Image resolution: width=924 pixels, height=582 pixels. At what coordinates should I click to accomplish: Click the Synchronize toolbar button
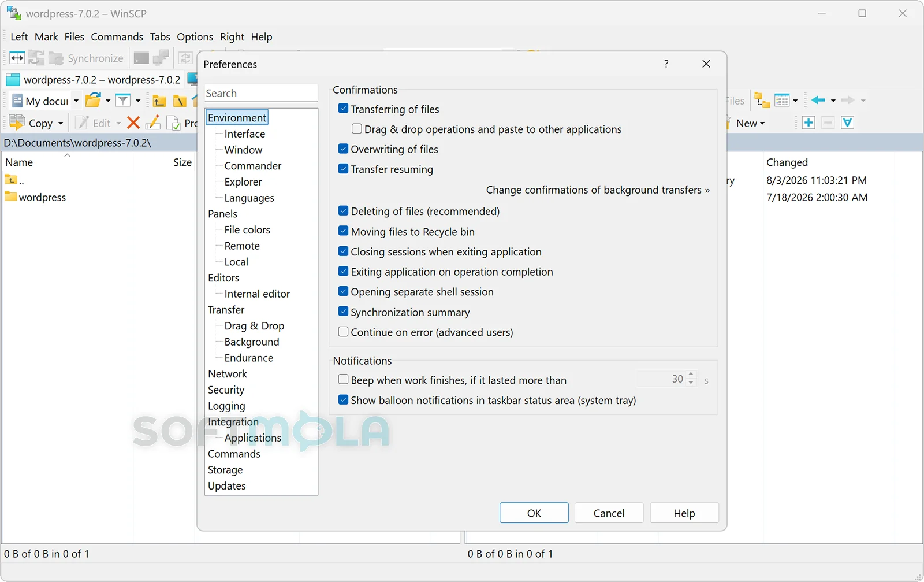point(87,58)
